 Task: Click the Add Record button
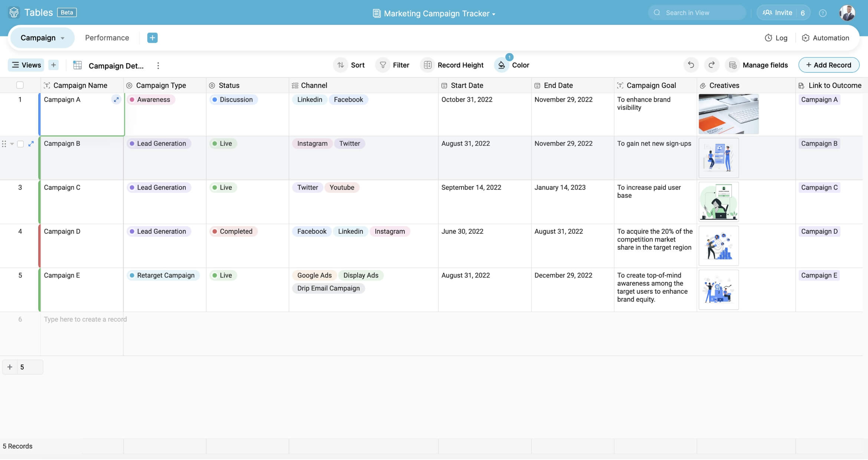coord(828,65)
